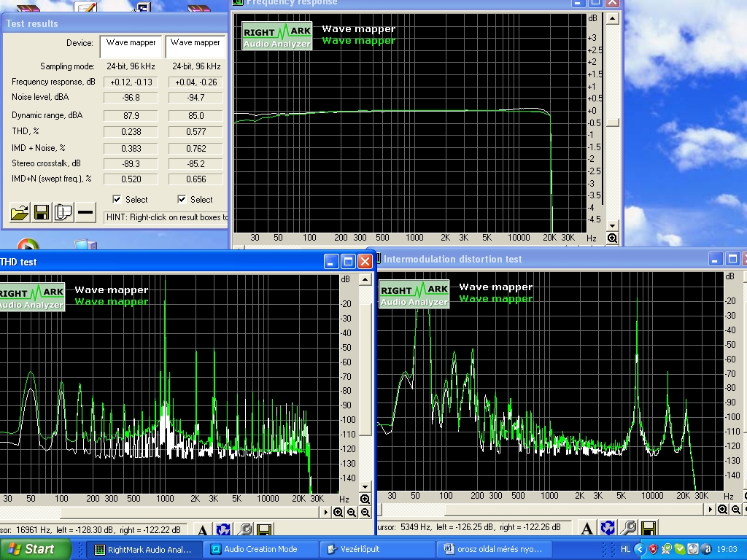This screenshot has width=747, height=560.
Task: Click the report/copy pages icon in Test results
Action: 63,212
